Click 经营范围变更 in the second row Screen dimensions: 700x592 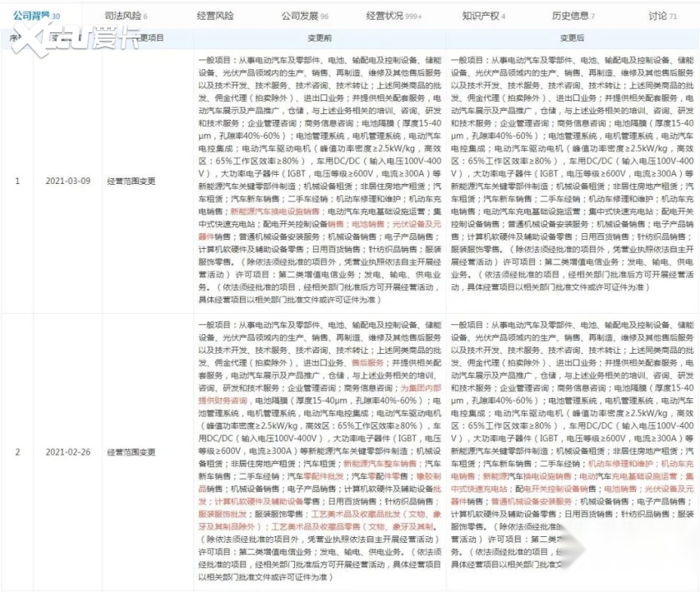[131, 452]
